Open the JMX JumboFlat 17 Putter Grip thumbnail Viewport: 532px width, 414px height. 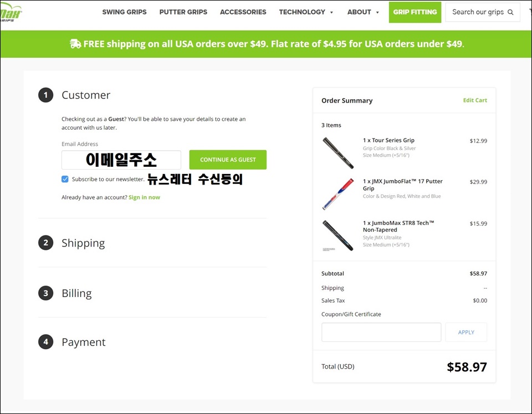[338, 194]
